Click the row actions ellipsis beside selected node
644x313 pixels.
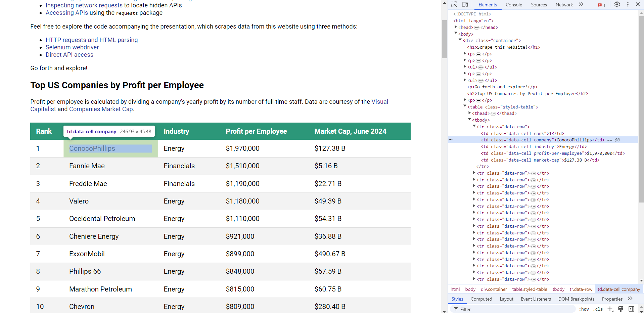(x=451, y=139)
